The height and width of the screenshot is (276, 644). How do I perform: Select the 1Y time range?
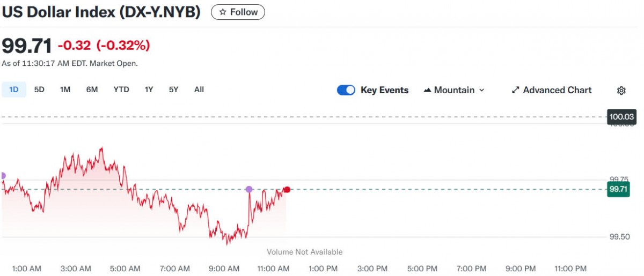click(149, 89)
